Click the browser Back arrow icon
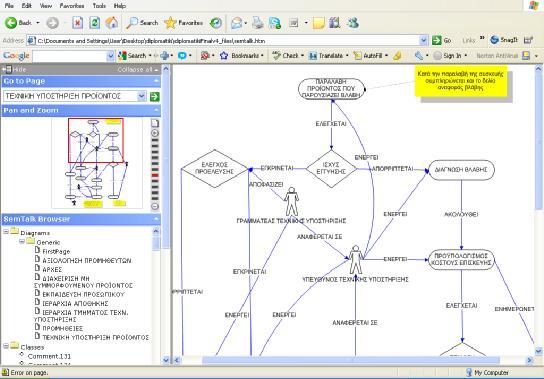544x379 pixels. 11,23
